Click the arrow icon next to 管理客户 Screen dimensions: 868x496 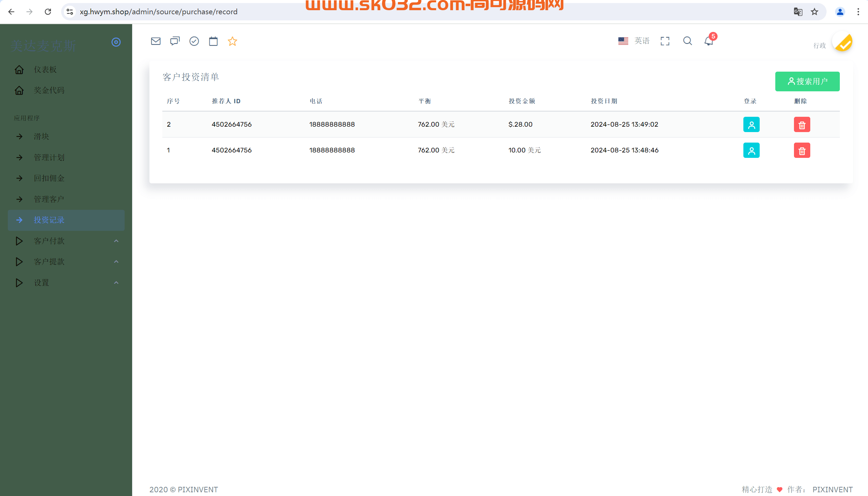(x=19, y=199)
